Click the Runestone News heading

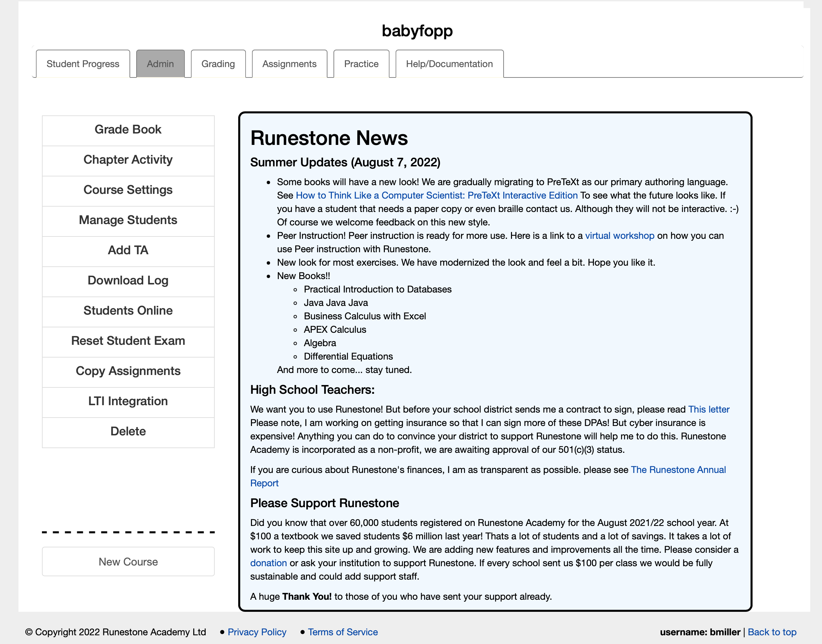point(329,138)
